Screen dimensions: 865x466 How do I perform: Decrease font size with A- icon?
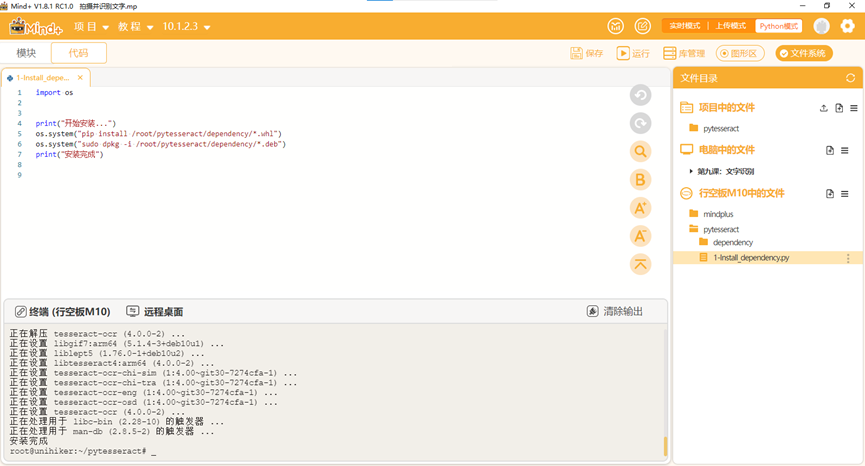coord(640,236)
